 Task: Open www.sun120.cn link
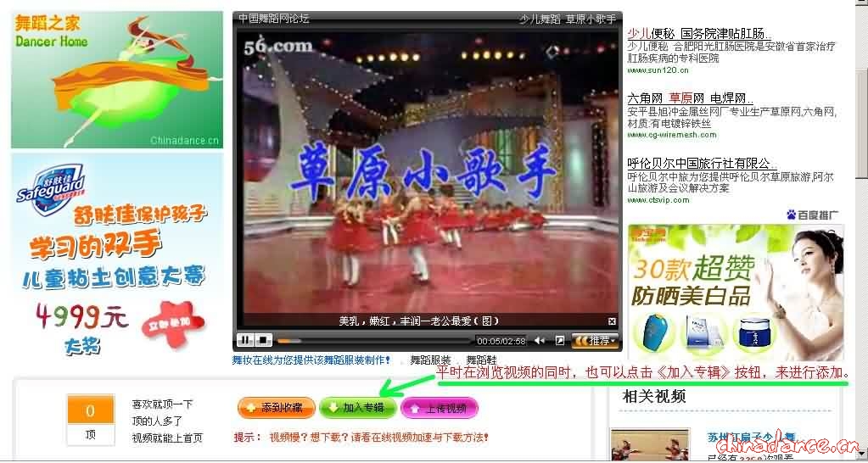click(x=658, y=70)
